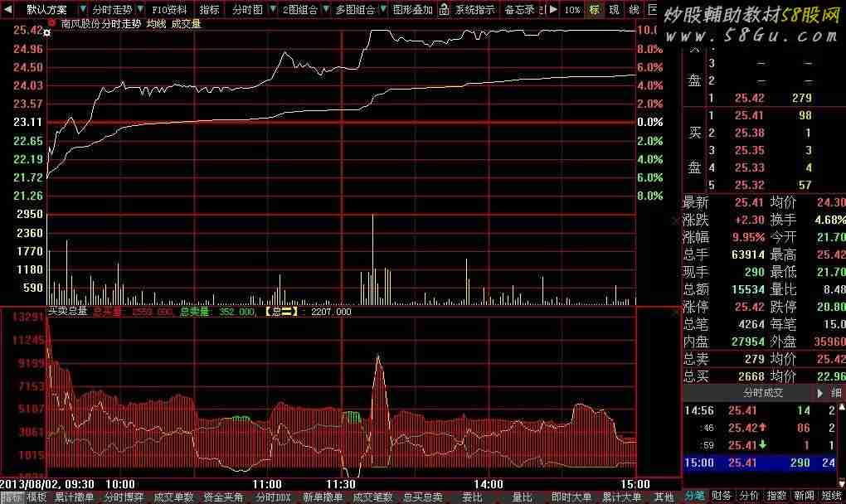Switch to 分时DDX indicator tab
Image resolution: width=846 pixels, height=504 pixels.
pyautogui.click(x=273, y=497)
